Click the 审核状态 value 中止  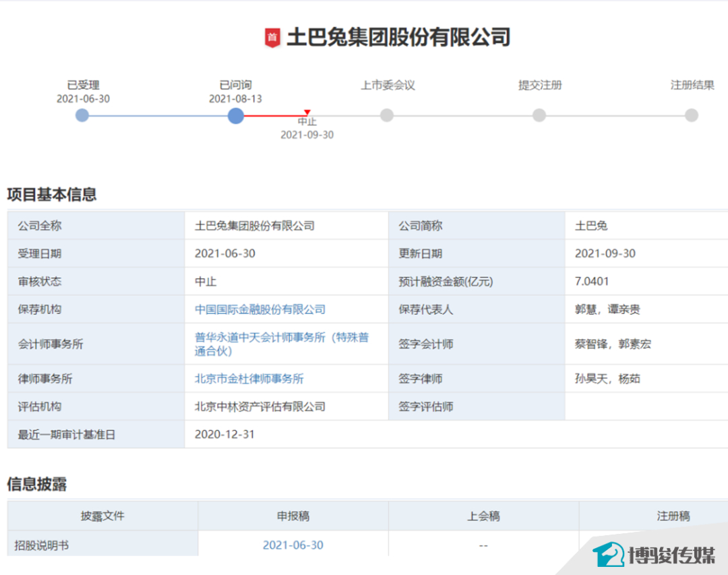[205, 282]
